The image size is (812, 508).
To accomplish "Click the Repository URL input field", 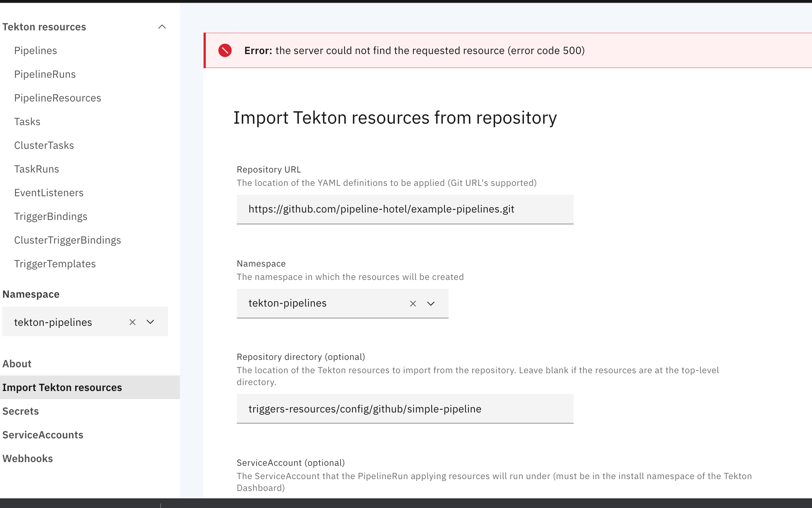I will pos(405,209).
